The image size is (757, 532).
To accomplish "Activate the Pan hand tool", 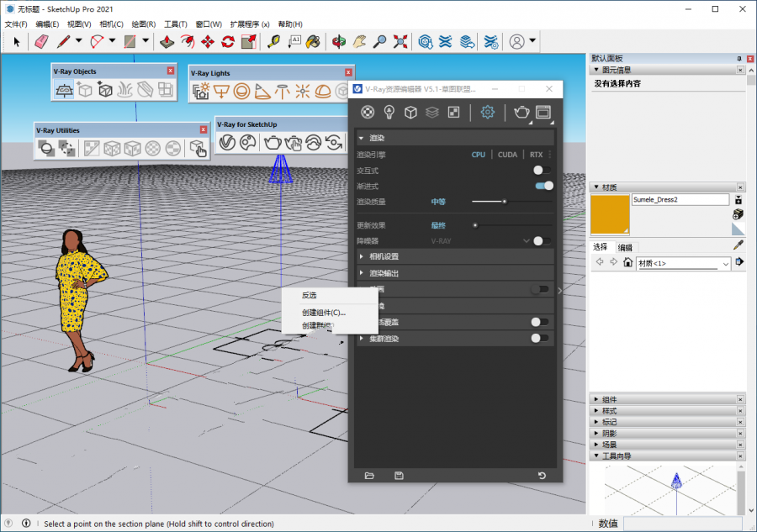I will coord(359,42).
